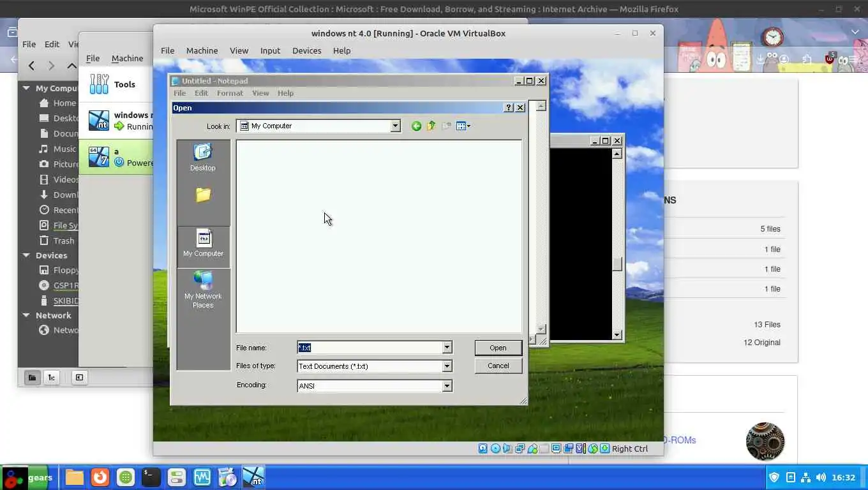Open uBlock Origin extension in Firefox toolbar

pos(829,59)
